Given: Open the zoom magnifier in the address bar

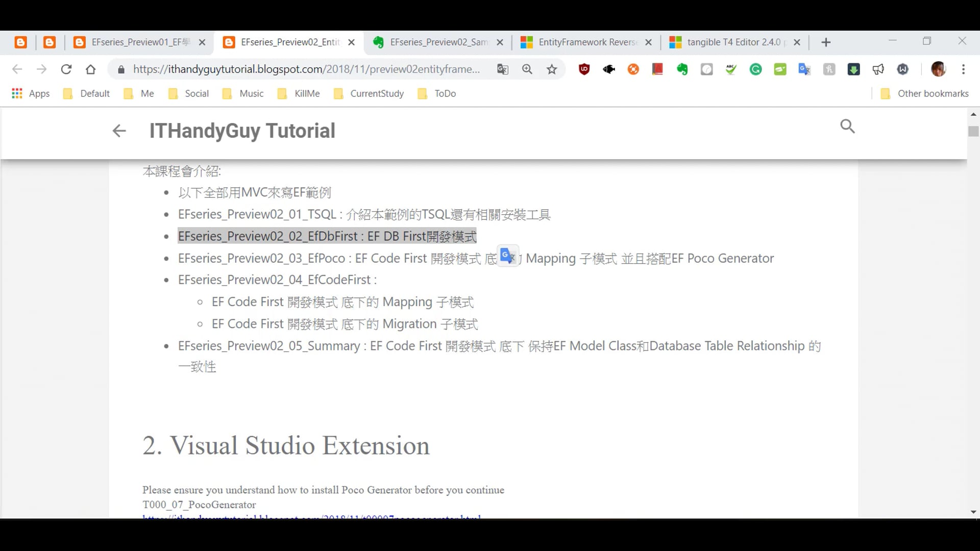Looking at the screenshot, I should pyautogui.click(x=527, y=69).
